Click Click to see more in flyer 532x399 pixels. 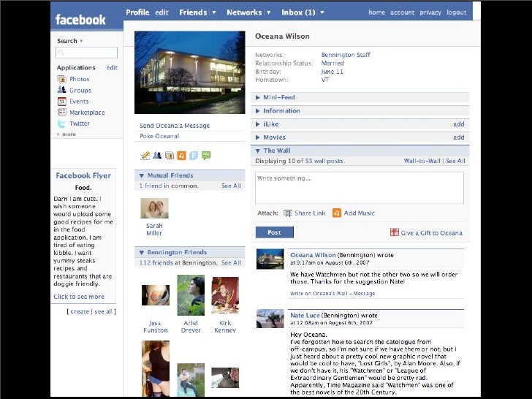coord(79,297)
